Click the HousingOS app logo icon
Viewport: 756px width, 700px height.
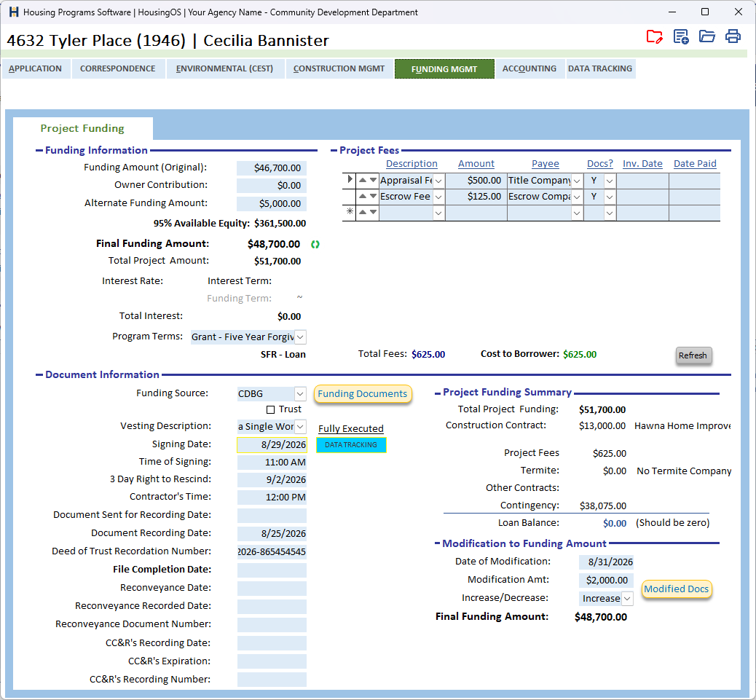click(x=14, y=12)
